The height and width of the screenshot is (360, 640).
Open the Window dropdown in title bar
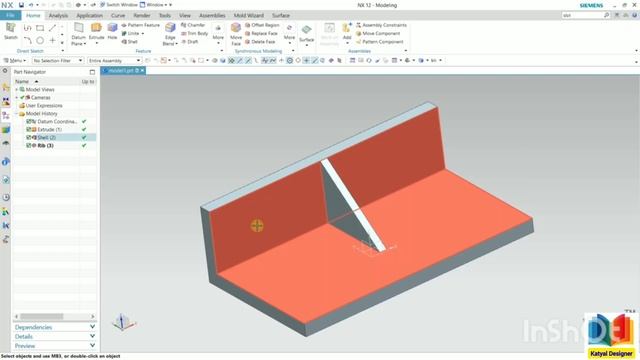tap(156, 5)
